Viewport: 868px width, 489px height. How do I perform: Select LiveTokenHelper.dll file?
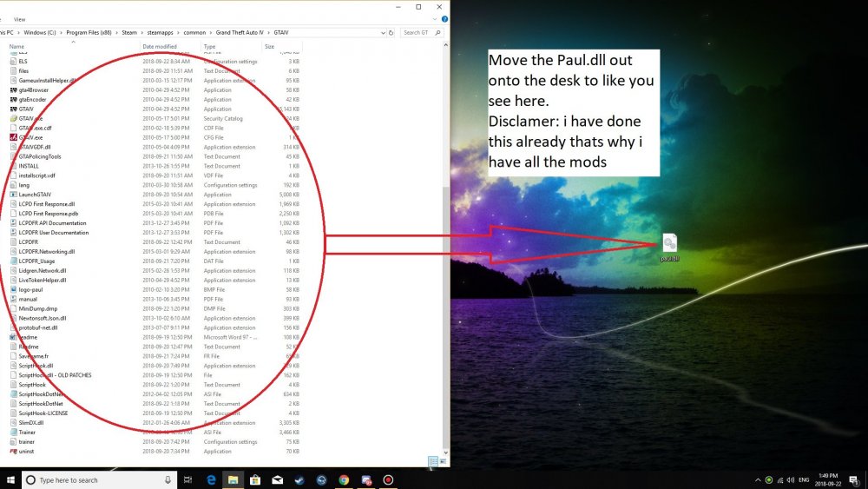pyautogui.click(x=42, y=281)
